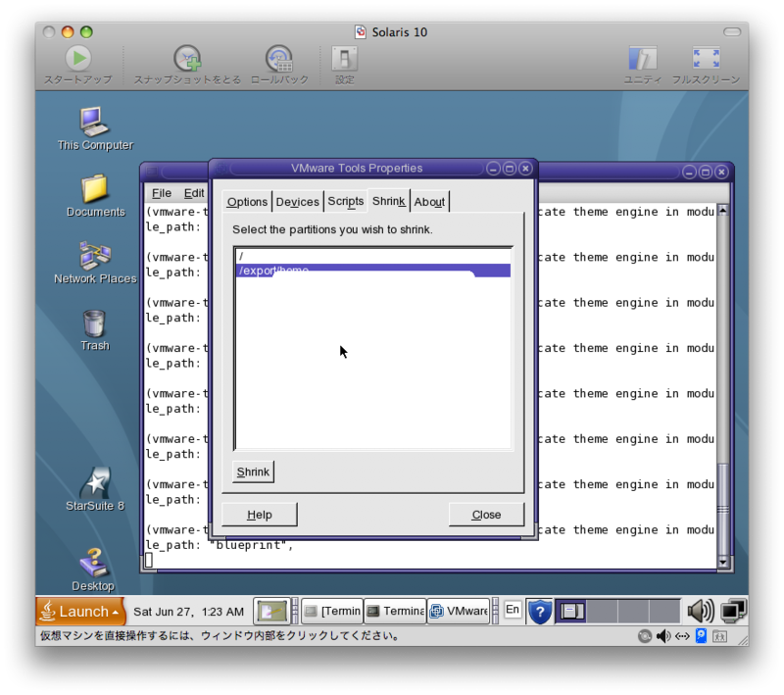The width and height of the screenshot is (784, 695).
Task: Switch to Unity mode icon
Action: click(x=643, y=59)
